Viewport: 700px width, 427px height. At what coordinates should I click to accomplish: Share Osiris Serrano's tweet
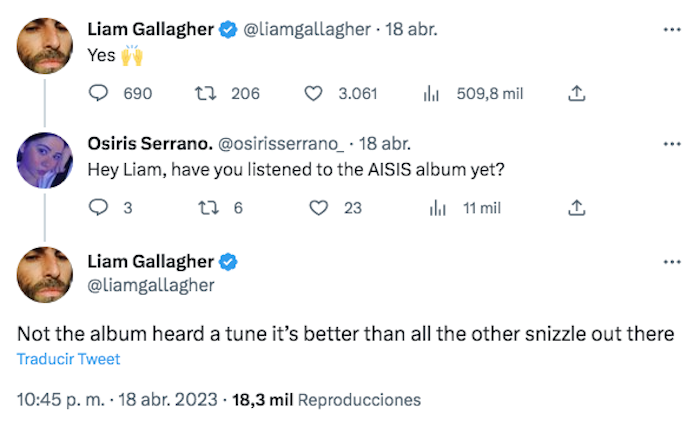click(x=576, y=208)
